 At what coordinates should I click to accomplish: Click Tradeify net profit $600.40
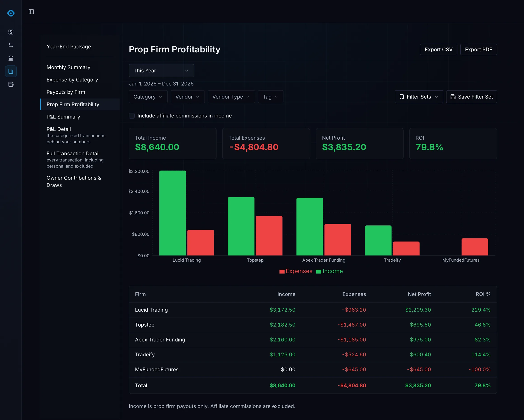(420, 354)
